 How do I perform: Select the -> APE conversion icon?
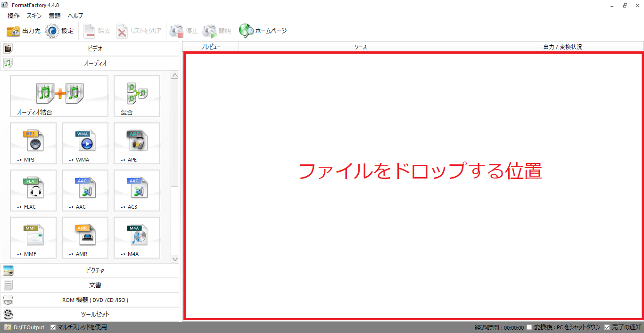click(137, 143)
